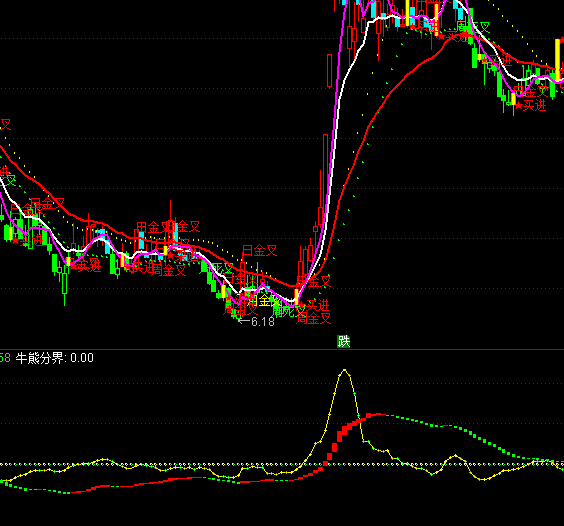Click the green 跌 marker icon
The image size is (564, 526).
[x=344, y=341]
